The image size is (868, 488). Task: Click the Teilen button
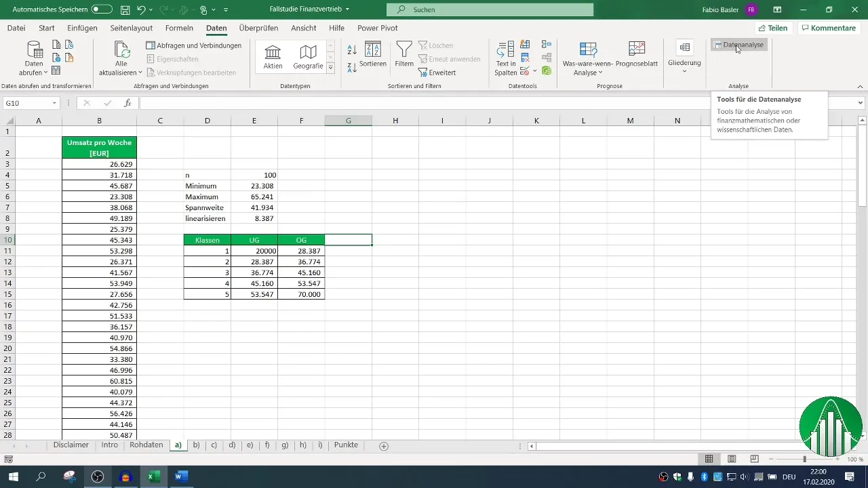[773, 28]
